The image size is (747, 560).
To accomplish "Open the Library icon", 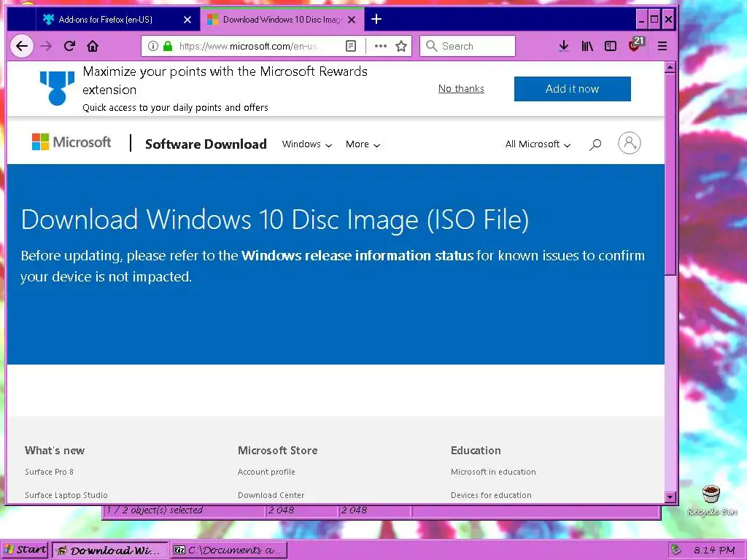I will point(587,46).
